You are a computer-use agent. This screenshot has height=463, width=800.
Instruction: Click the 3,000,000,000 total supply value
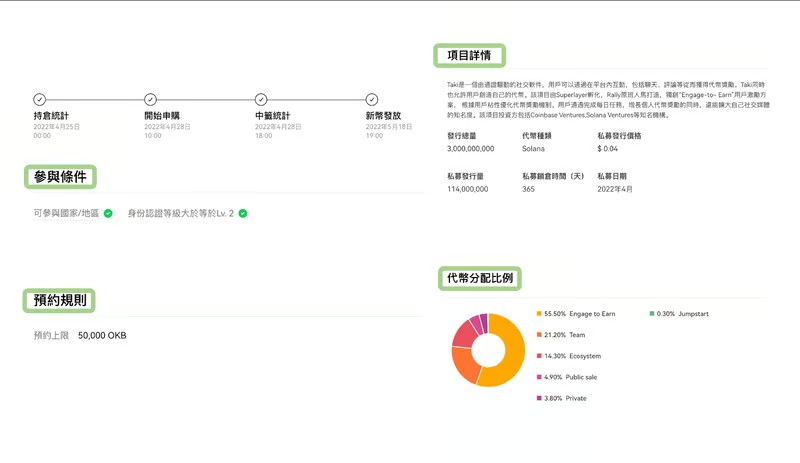tap(470, 148)
